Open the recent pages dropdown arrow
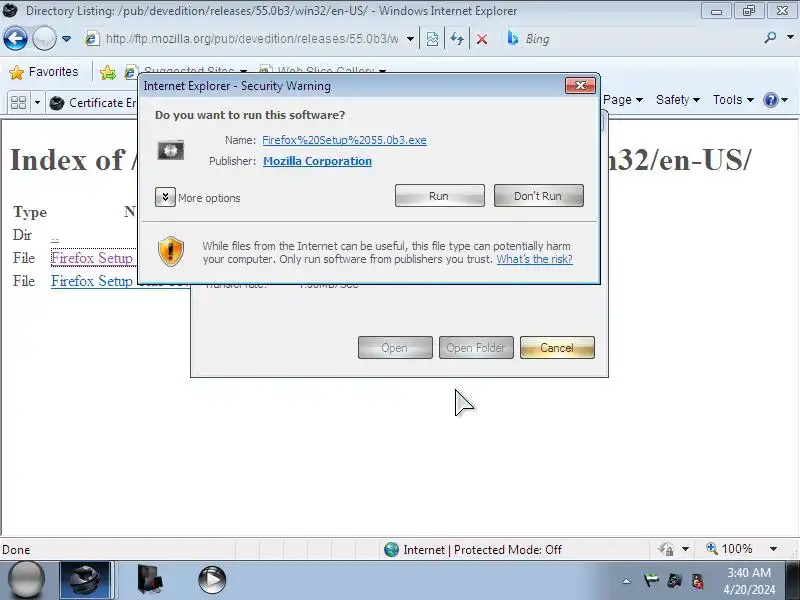The image size is (800, 600). click(66, 39)
